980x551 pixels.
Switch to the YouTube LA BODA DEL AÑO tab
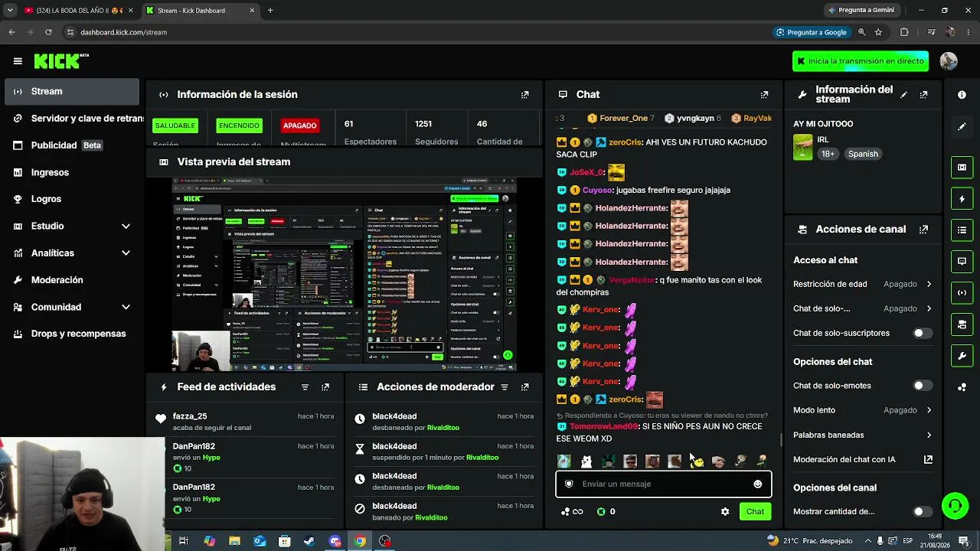(79, 11)
